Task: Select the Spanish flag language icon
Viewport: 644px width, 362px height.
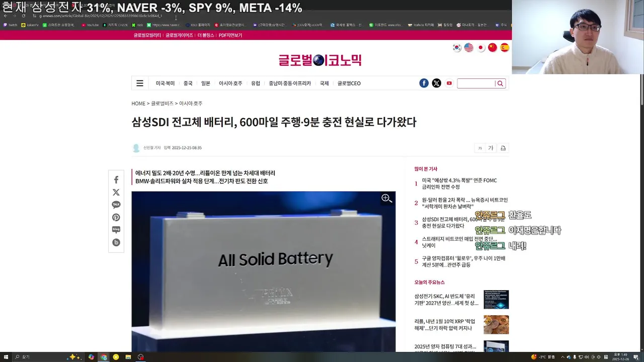Action: pos(504,48)
